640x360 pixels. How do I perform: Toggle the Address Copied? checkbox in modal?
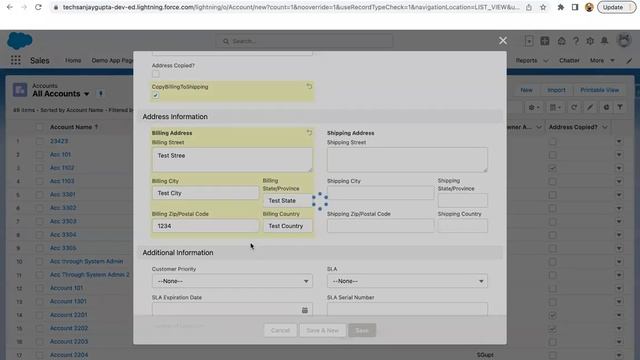pos(156,74)
